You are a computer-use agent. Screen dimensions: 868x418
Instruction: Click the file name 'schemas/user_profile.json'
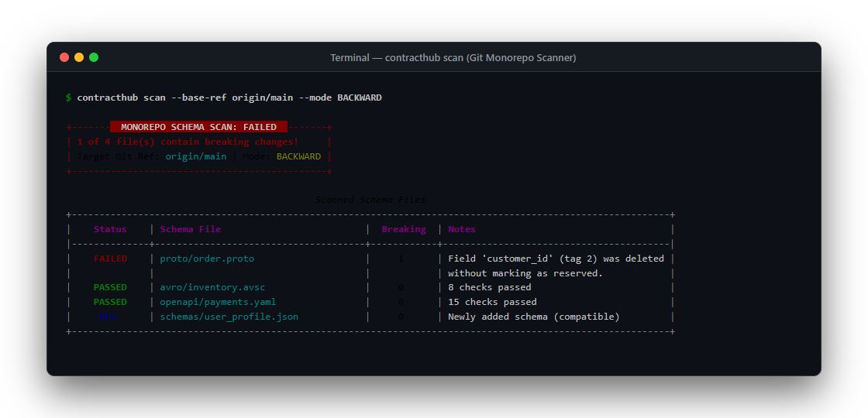point(229,317)
